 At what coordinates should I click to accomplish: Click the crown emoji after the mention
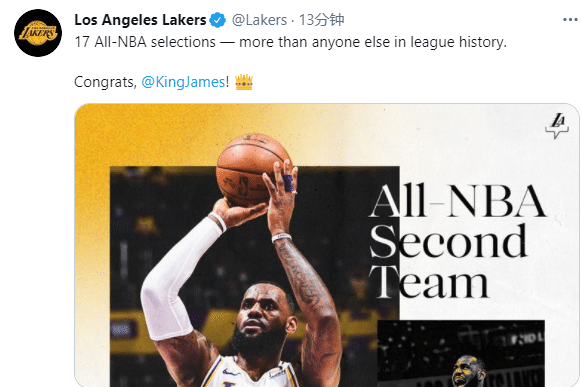244,82
